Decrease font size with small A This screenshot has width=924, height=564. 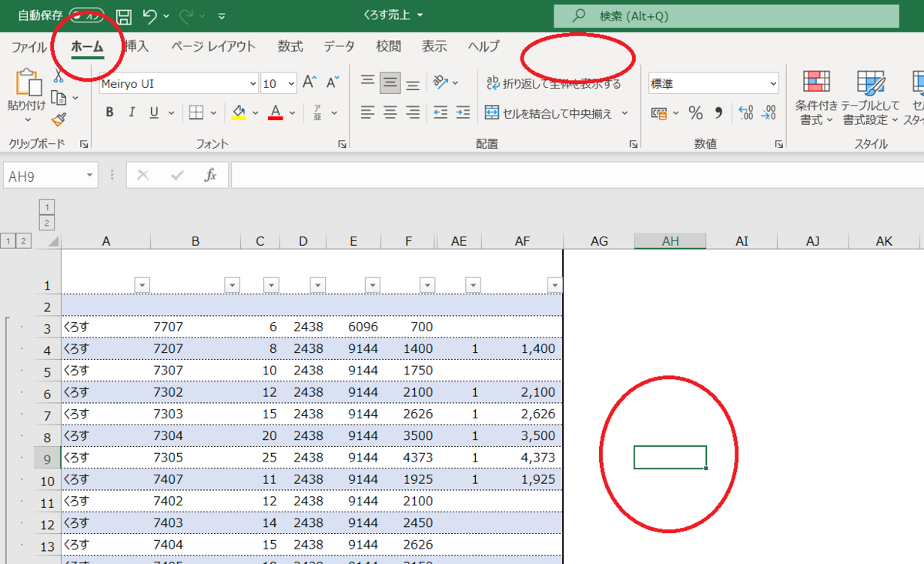[x=333, y=82]
